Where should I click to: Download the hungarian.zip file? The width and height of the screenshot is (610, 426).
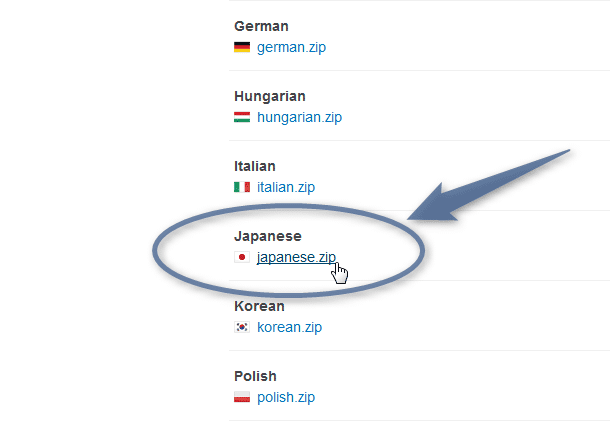point(299,117)
